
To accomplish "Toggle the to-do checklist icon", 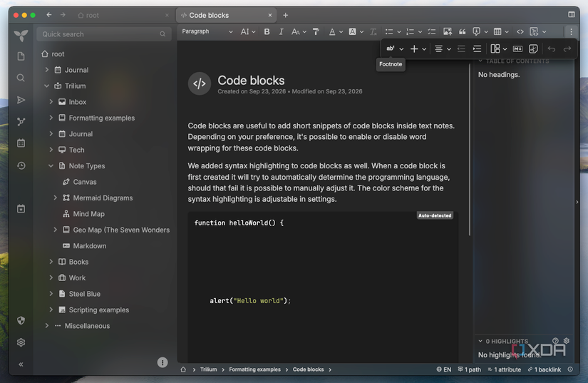I will pyautogui.click(x=432, y=32).
